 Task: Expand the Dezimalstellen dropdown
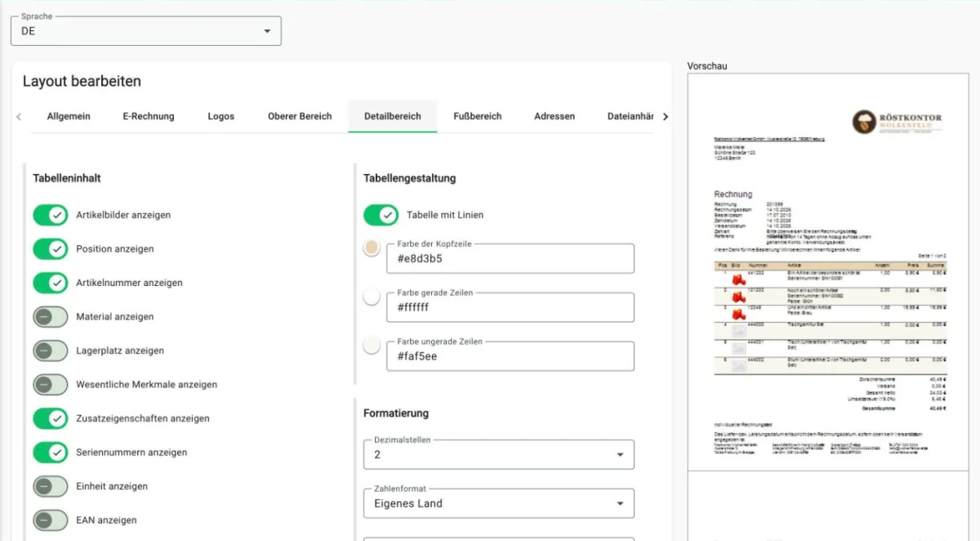[498, 454]
